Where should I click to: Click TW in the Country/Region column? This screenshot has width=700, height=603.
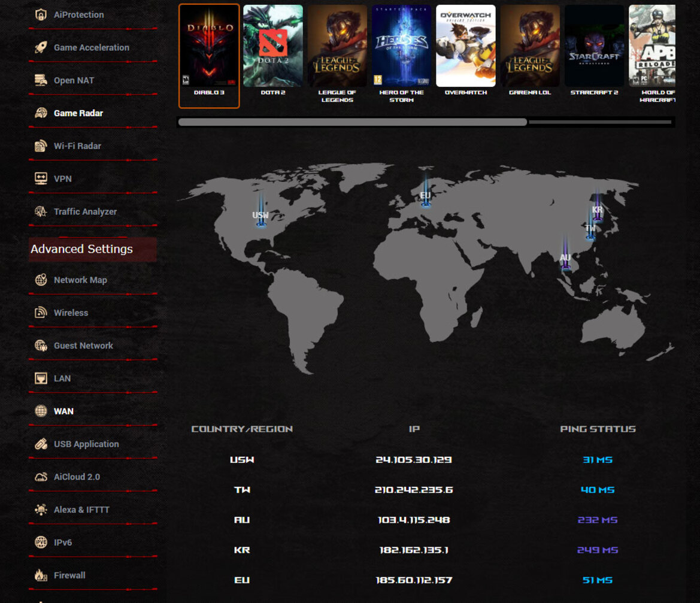242,490
